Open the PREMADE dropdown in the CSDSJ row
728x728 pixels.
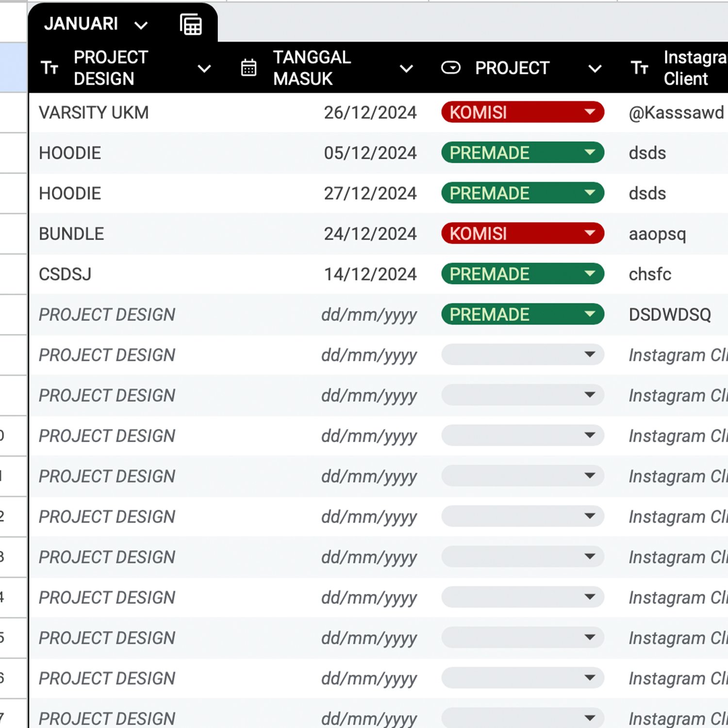(523, 274)
